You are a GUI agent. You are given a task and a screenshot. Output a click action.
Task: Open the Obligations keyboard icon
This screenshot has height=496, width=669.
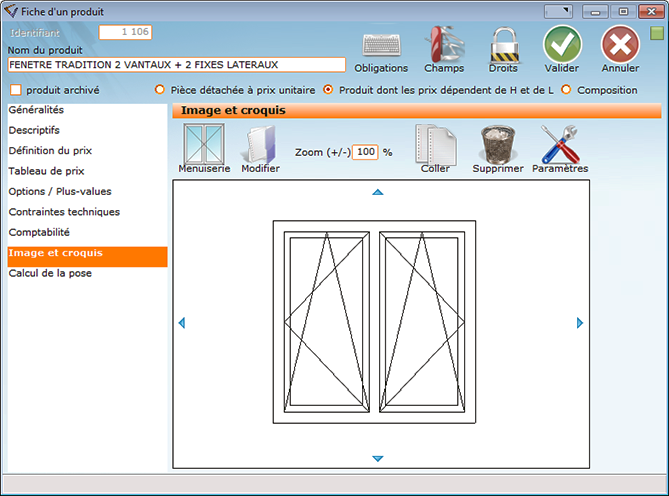[x=381, y=46]
